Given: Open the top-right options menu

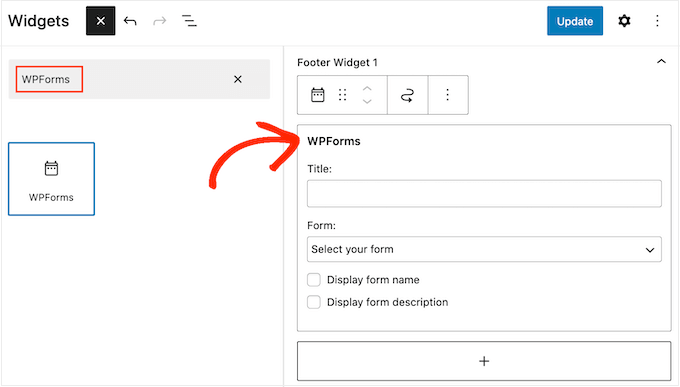Looking at the screenshot, I should (x=657, y=21).
